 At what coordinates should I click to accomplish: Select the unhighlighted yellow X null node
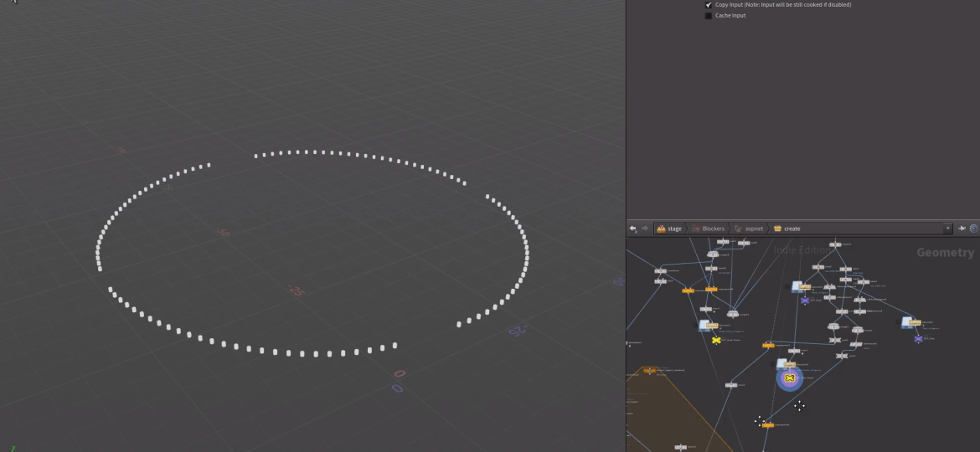716,340
